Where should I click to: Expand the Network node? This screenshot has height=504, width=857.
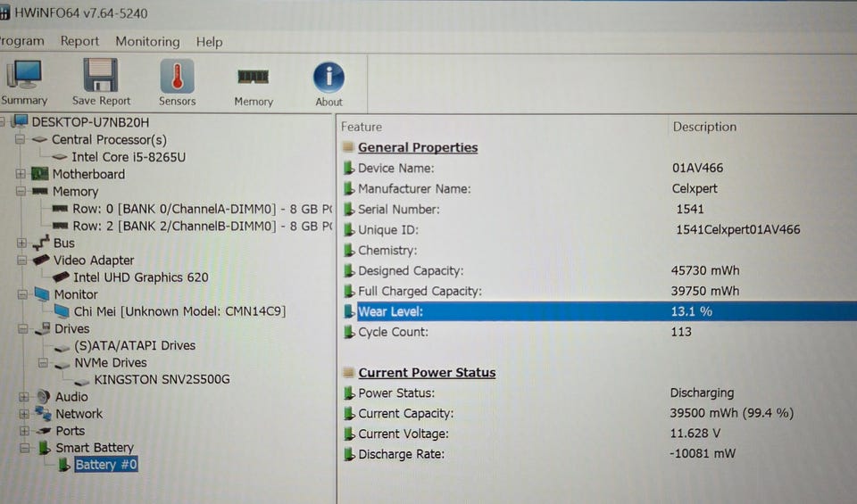click(24, 413)
